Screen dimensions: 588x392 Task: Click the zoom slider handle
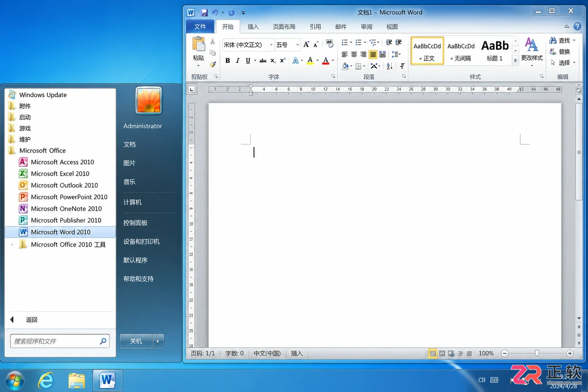tap(537, 353)
